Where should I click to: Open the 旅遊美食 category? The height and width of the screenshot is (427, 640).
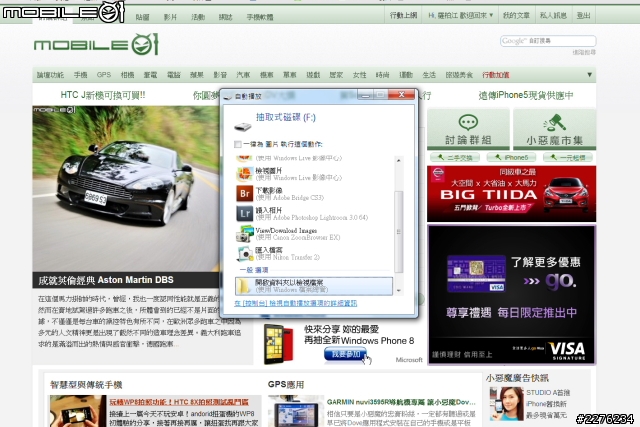pos(459,75)
